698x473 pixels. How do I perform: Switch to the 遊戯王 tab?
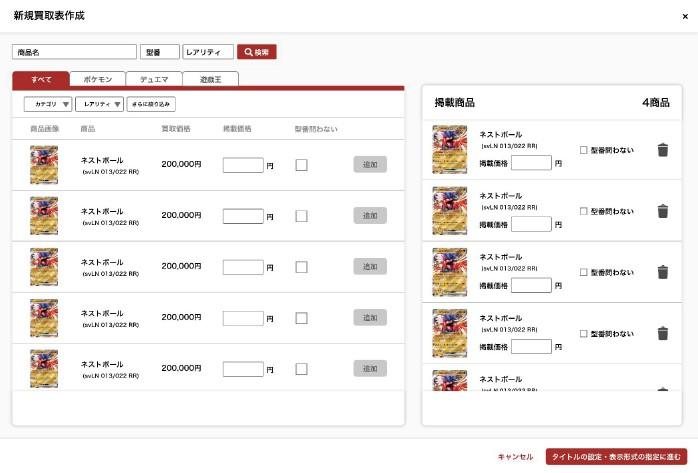[x=211, y=79]
